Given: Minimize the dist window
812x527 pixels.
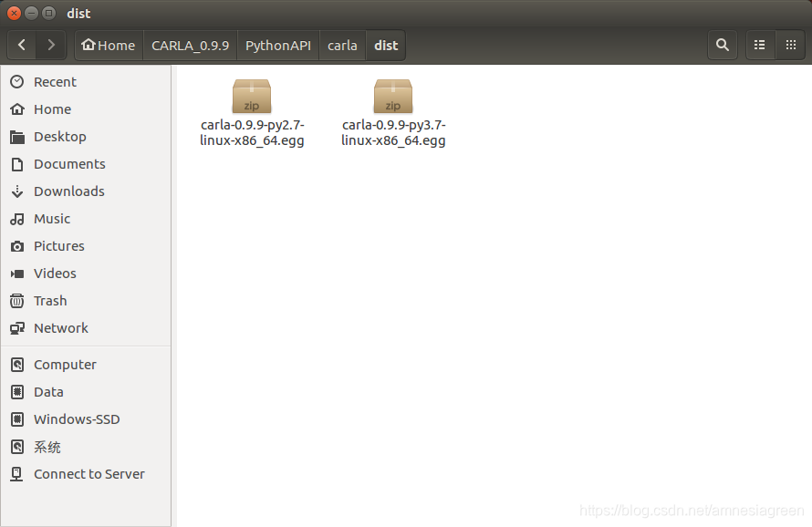Looking at the screenshot, I should pos(32,13).
